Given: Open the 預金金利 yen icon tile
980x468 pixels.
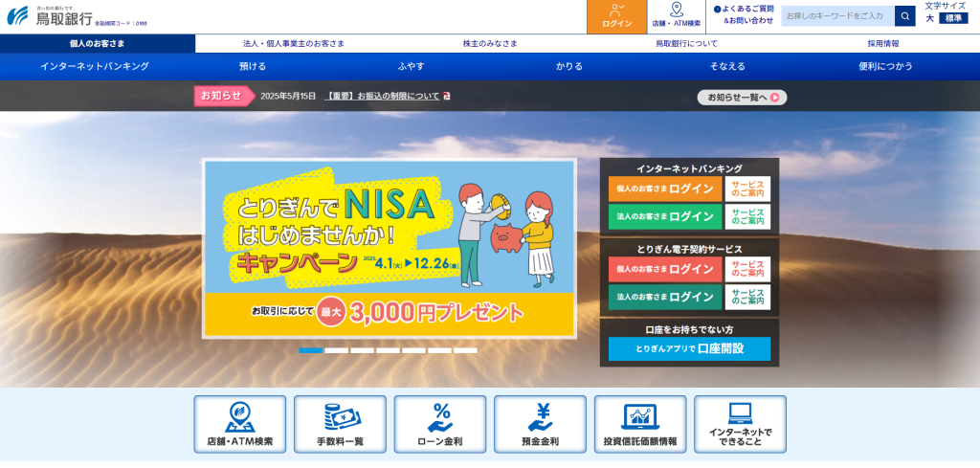Looking at the screenshot, I should click(x=540, y=424).
